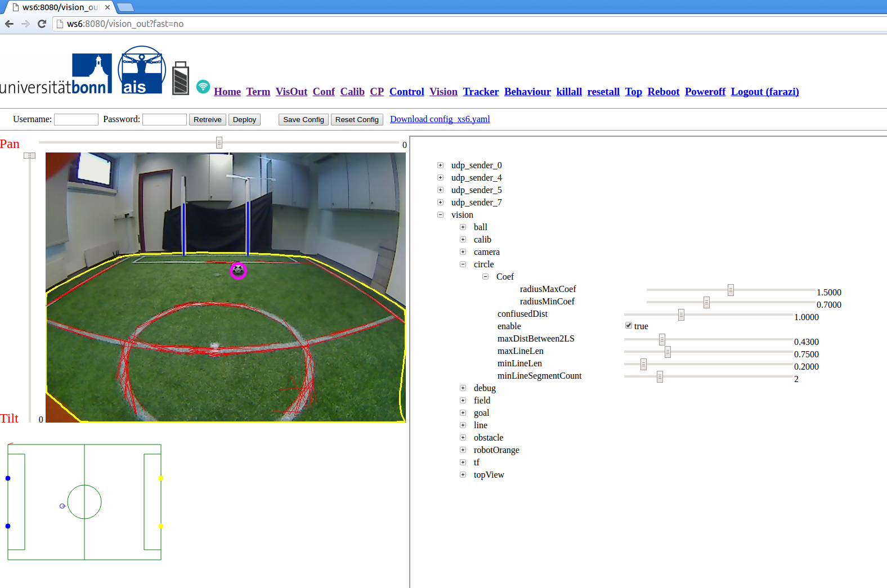Click the AIS lab logo
Screen dimensions: 887x588
pyautogui.click(x=141, y=70)
